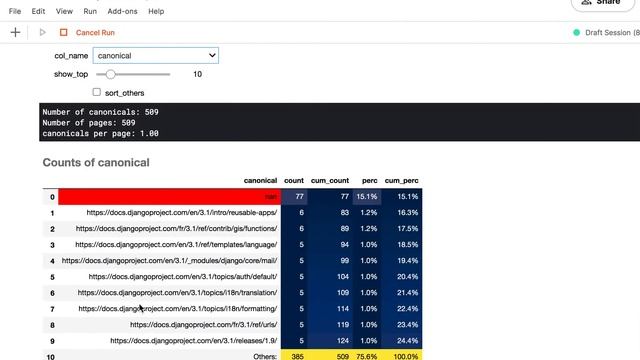The height and width of the screenshot is (360, 640).
Task: Open the Edit menu
Action: (x=38, y=11)
